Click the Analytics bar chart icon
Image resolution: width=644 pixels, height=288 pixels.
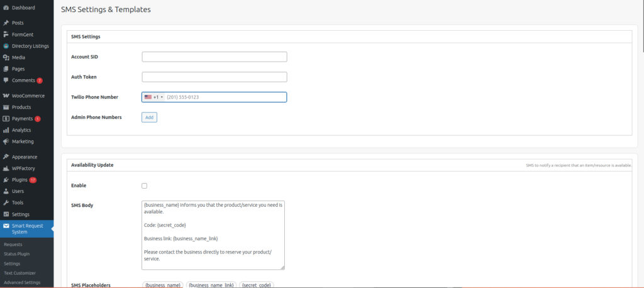click(6, 130)
